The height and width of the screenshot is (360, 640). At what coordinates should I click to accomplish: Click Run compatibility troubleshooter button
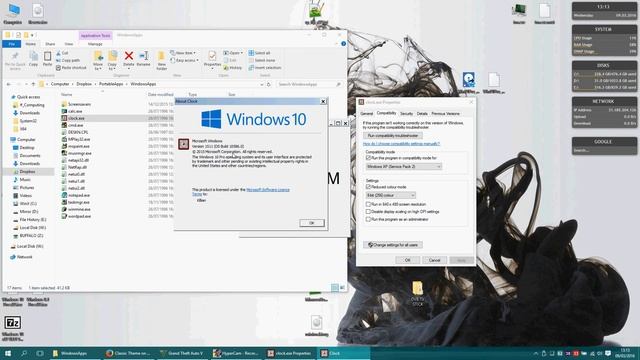393,136
